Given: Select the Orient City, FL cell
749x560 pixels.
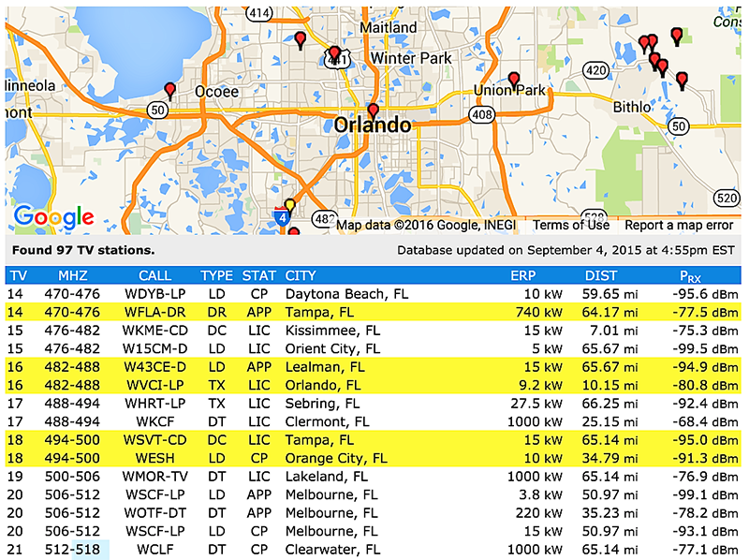Looking at the screenshot, I should [x=332, y=348].
